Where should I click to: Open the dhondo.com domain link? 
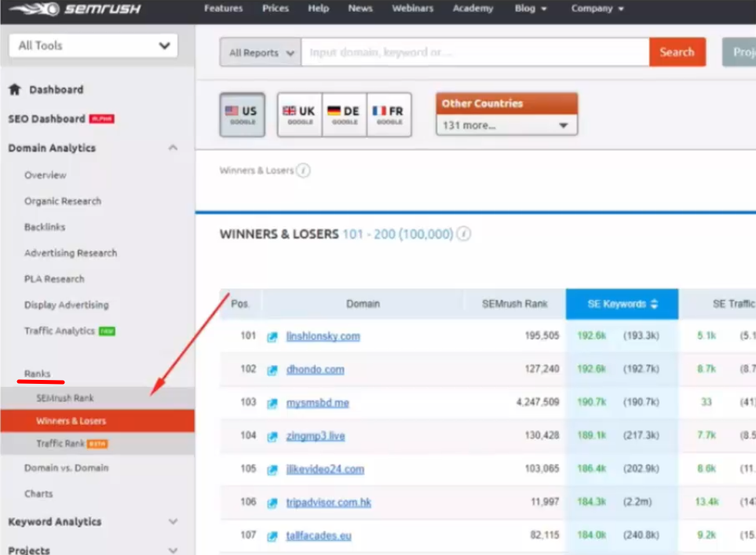coord(315,370)
